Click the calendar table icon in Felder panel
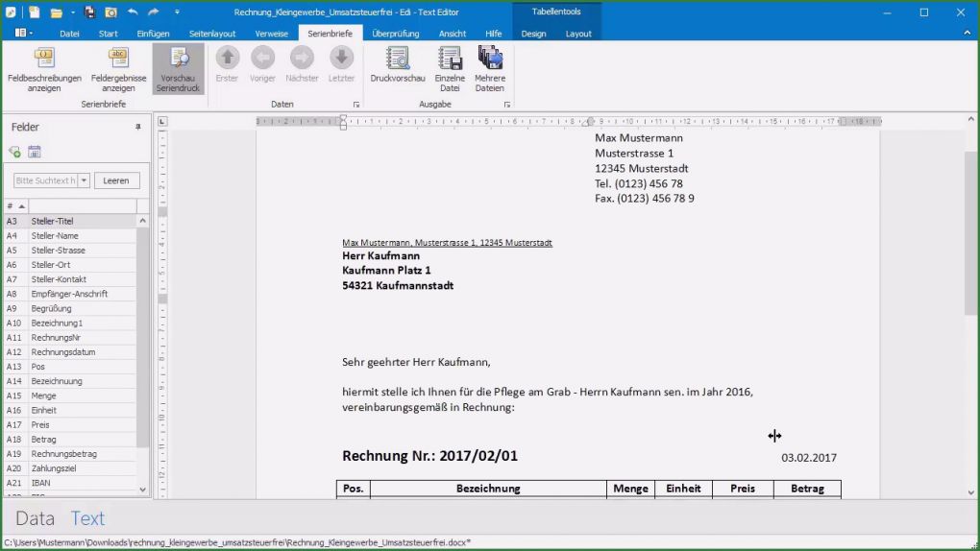Viewport: 980px width, 551px height. (x=35, y=152)
